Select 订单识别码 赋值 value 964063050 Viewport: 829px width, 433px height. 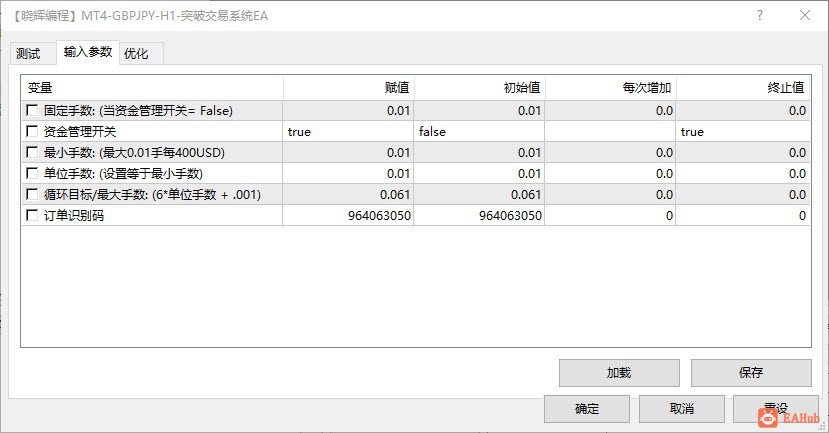point(348,216)
